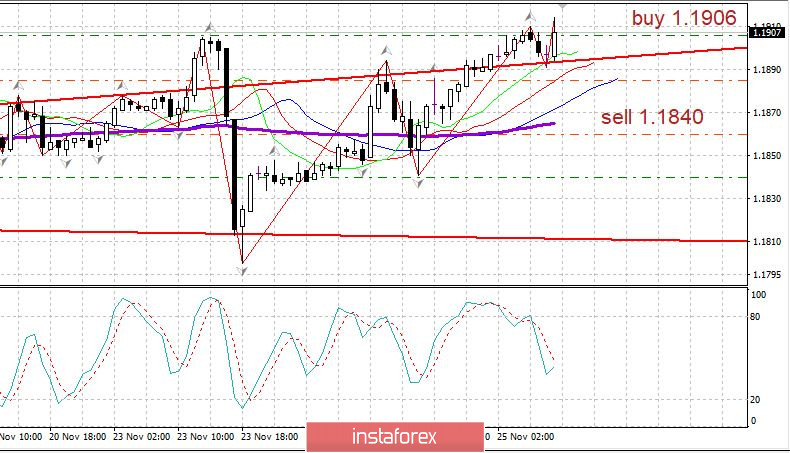Image resolution: width=790 pixels, height=453 pixels.
Task: Click the 1.1810 price axis label
Action: [x=765, y=241]
